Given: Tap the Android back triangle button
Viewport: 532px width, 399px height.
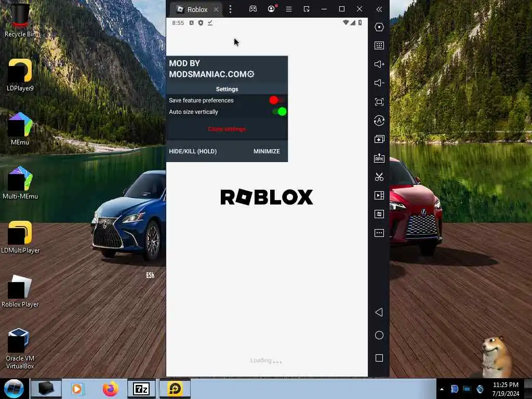Looking at the screenshot, I should point(379,312).
